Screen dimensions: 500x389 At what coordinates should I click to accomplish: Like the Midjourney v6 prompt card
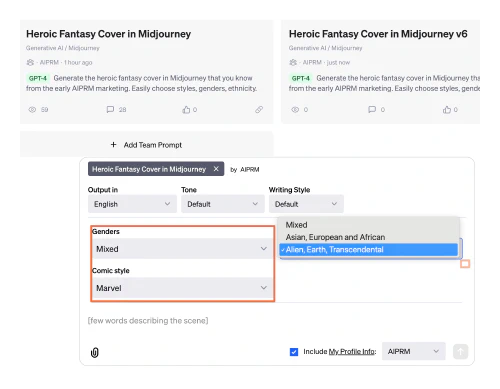pyautogui.click(x=447, y=110)
